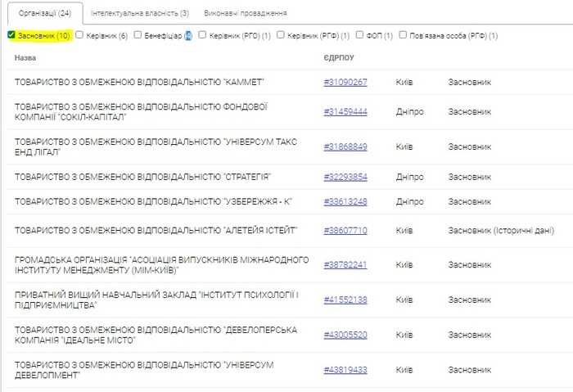
Task: Open the Виконавчі провадження tab
Action: [246, 13]
